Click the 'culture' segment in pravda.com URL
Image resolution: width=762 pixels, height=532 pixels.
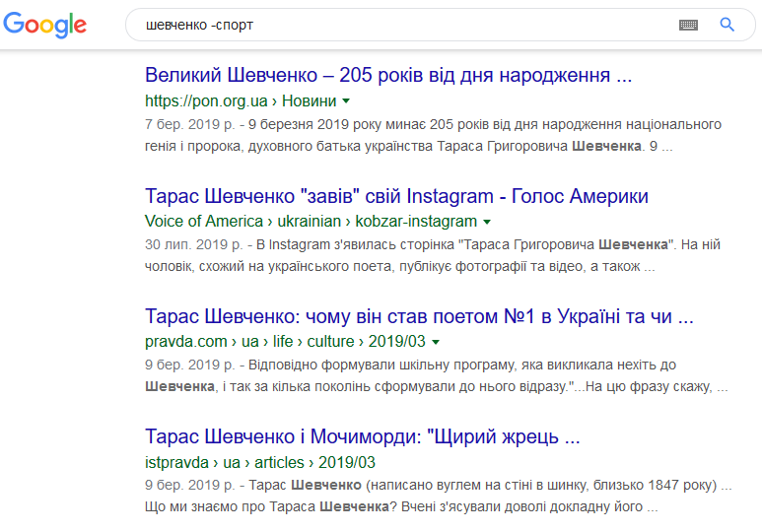(330, 342)
